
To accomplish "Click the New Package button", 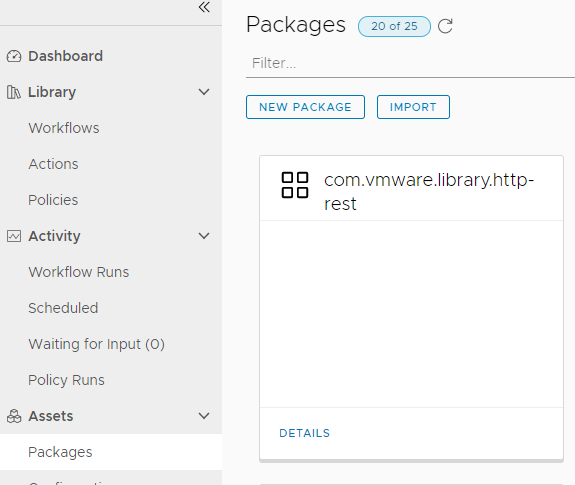I will click(x=305, y=107).
